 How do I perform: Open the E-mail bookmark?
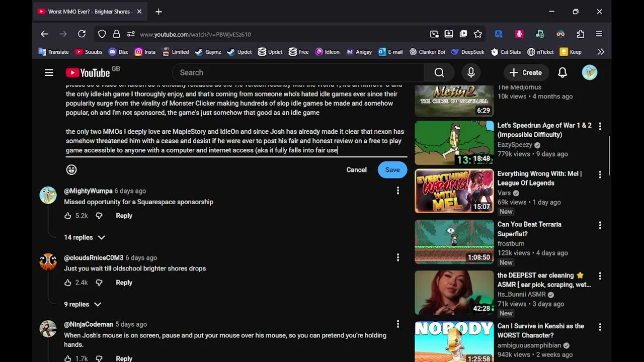click(x=390, y=52)
